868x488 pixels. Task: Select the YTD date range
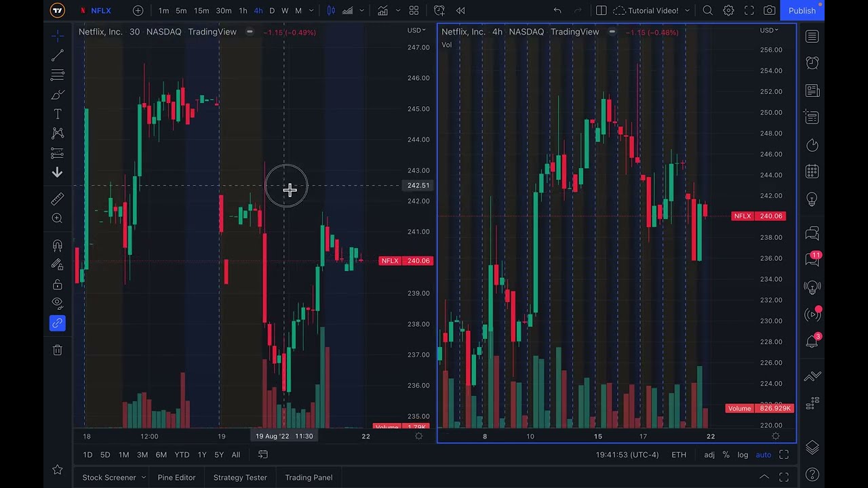click(x=182, y=455)
